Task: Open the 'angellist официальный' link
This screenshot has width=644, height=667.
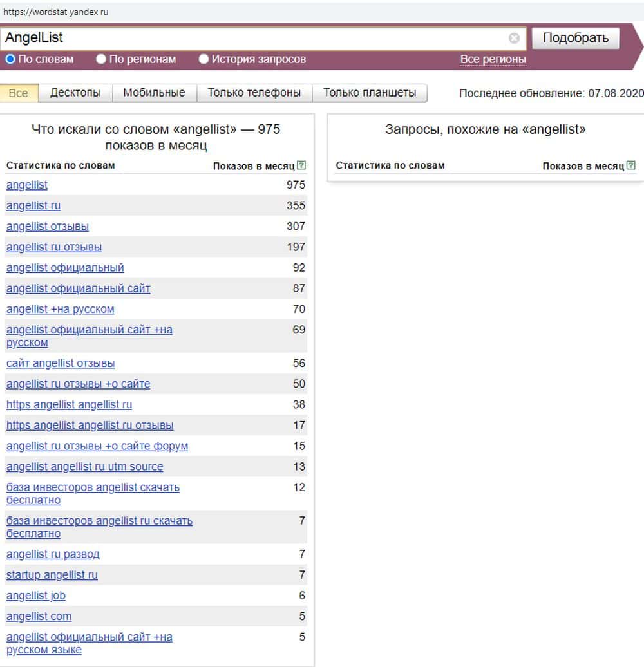Action: click(x=65, y=268)
